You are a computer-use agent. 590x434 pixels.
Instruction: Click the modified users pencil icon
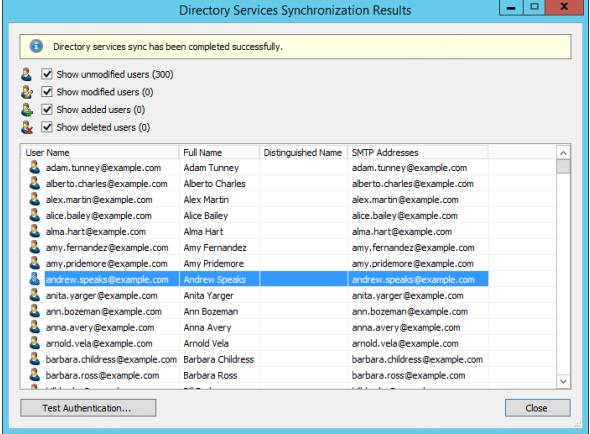point(27,92)
